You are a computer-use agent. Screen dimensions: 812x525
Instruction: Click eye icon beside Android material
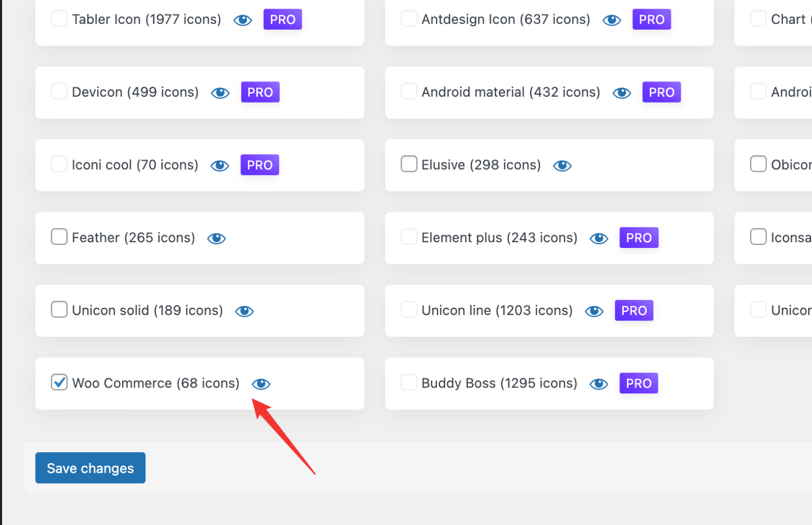click(622, 93)
